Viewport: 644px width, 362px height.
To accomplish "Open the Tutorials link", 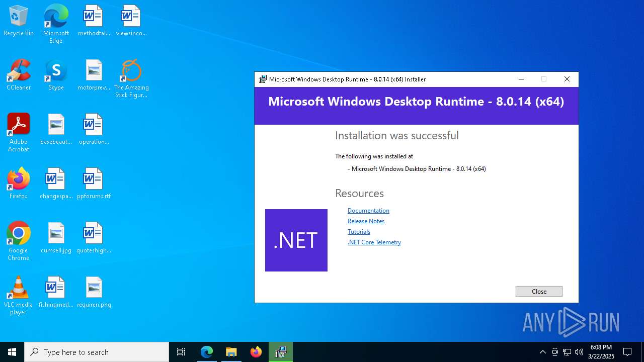I will (359, 232).
